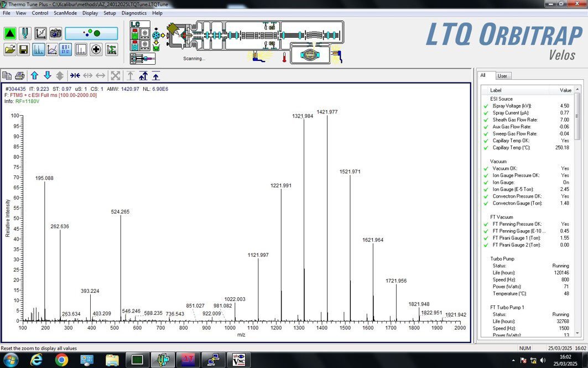The height and width of the screenshot is (368, 588).
Task: Toggle ion polarity with the plus button
Action: tap(96, 49)
